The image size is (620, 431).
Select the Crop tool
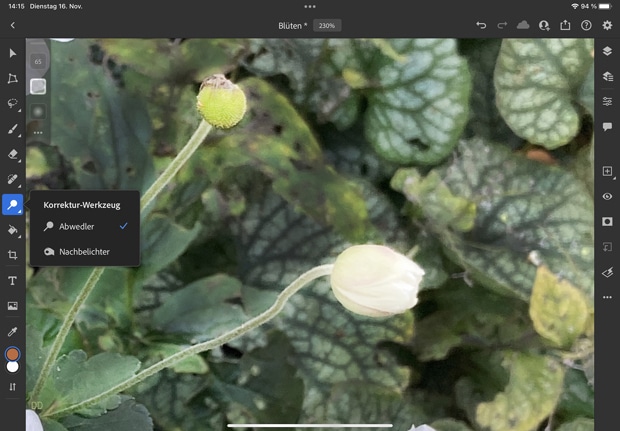tap(13, 255)
